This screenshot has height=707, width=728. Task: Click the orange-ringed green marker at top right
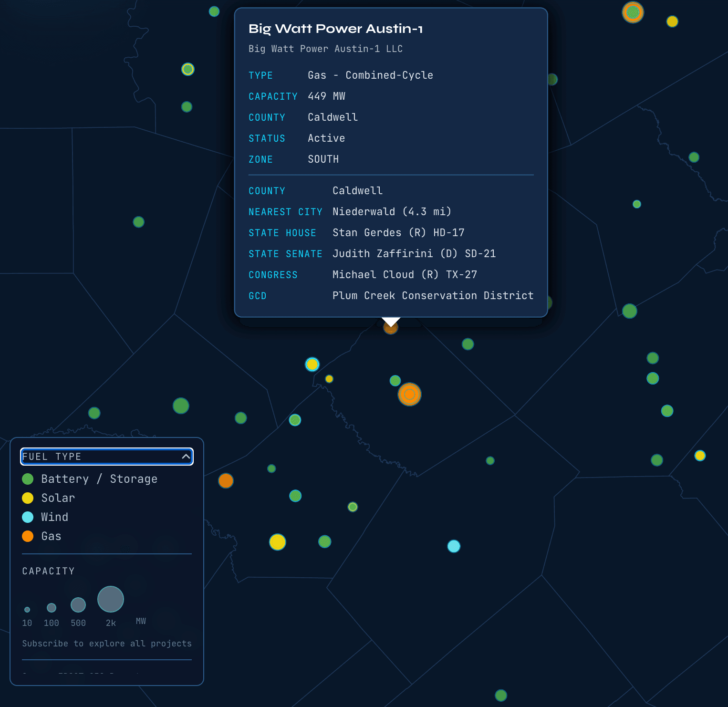tap(634, 12)
